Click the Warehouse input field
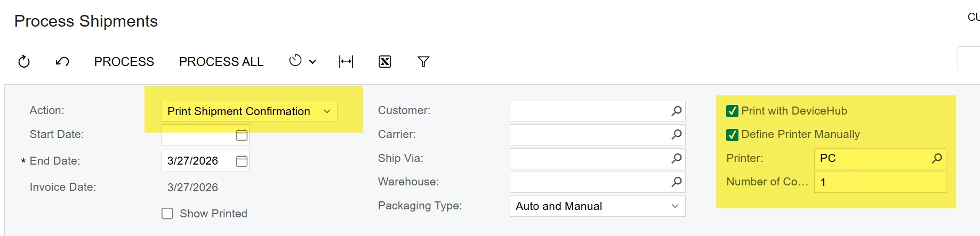The height and width of the screenshot is (236, 980). [597, 182]
